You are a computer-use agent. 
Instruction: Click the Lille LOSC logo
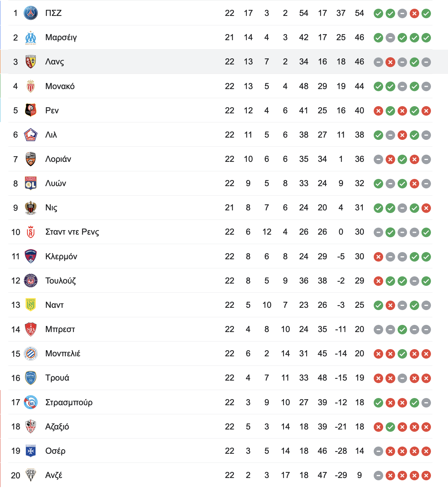31,135
